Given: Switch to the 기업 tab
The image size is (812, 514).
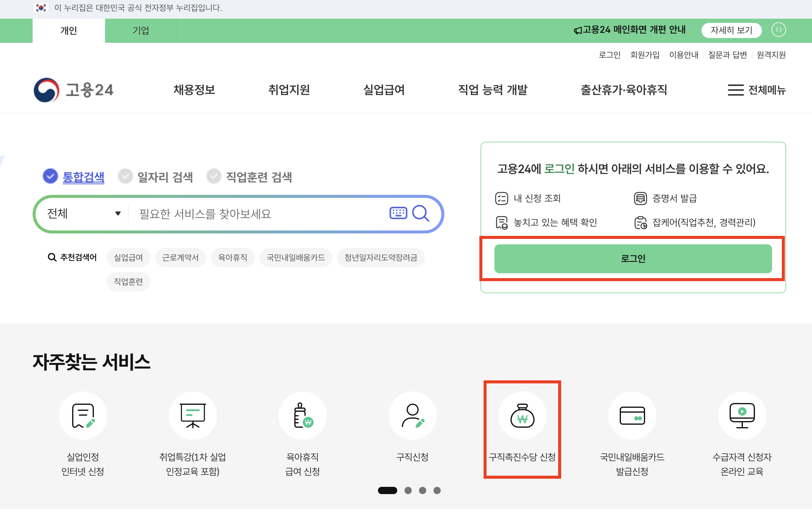Looking at the screenshot, I should click(141, 31).
